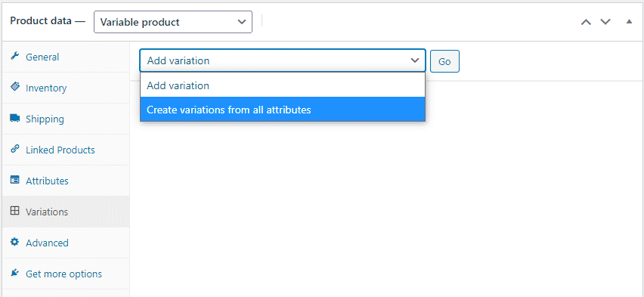This screenshot has height=297, width=644.
Task: Open the Variable product type dropdown
Action: pos(173,22)
